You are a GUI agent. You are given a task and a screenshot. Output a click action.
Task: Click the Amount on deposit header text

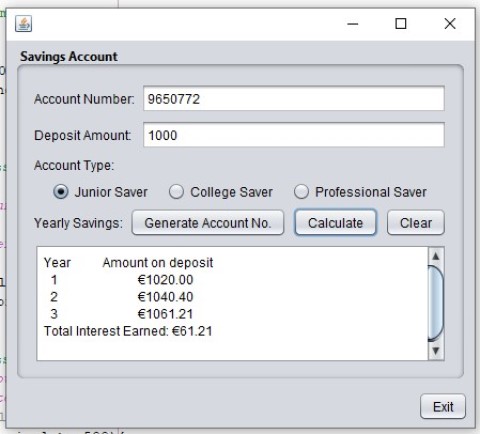pyautogui.click(x=158, y=263)
